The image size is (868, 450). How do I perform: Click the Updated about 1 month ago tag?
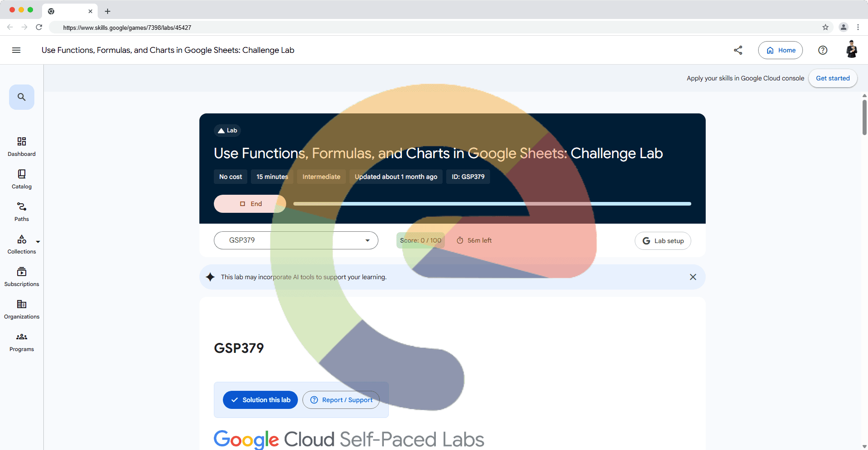(x=396, y=177)
